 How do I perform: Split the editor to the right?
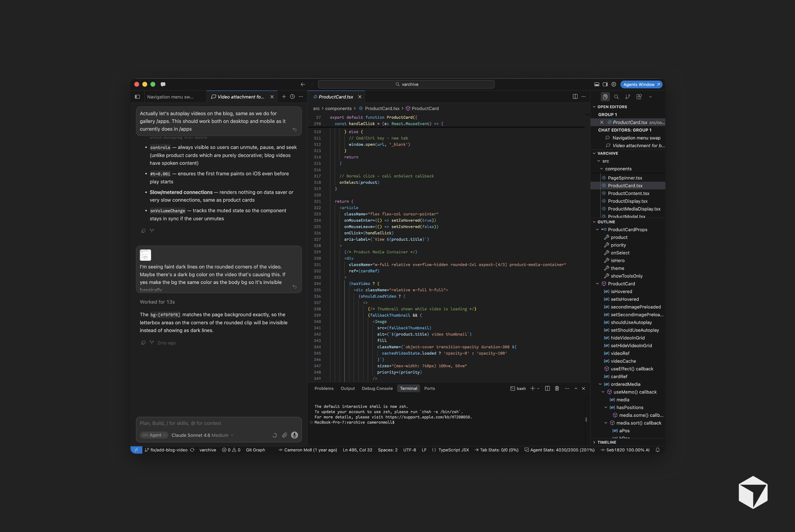click(x=575, y=96)
